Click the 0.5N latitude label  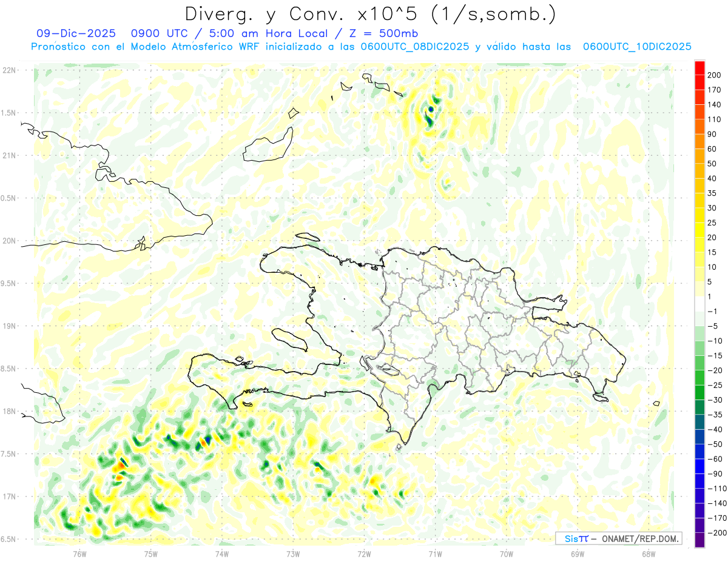coord(9,198)
